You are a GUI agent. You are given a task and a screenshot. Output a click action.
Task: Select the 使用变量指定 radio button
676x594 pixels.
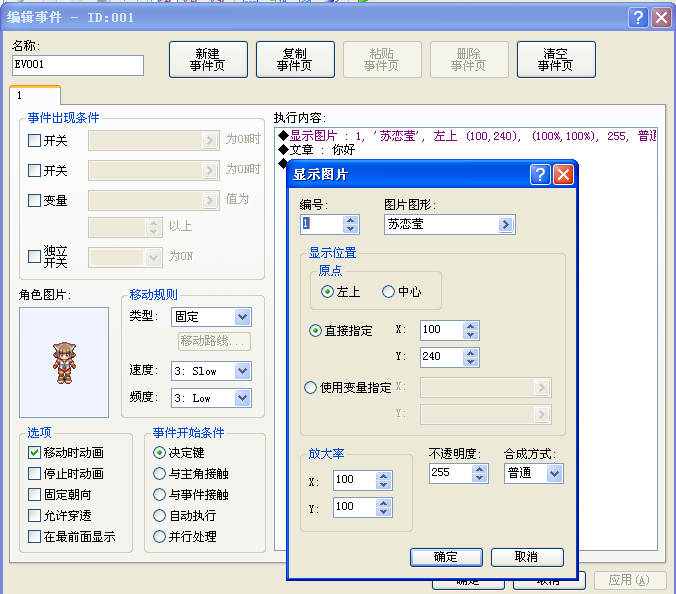[x=310, y=387]
